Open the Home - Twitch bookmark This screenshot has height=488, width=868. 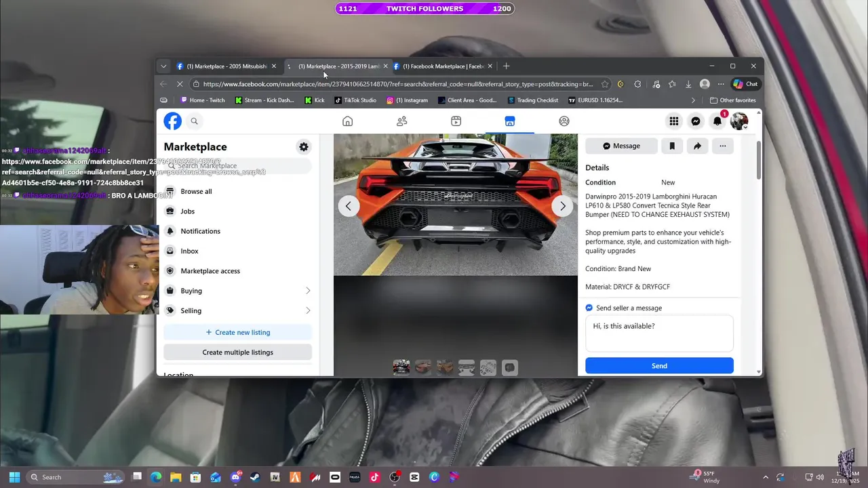click(x=202, y=100)
